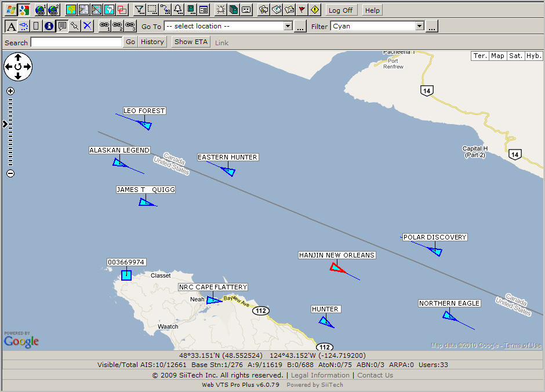Click the Help button
The image size is (545, 392).
tap(372, 10)
